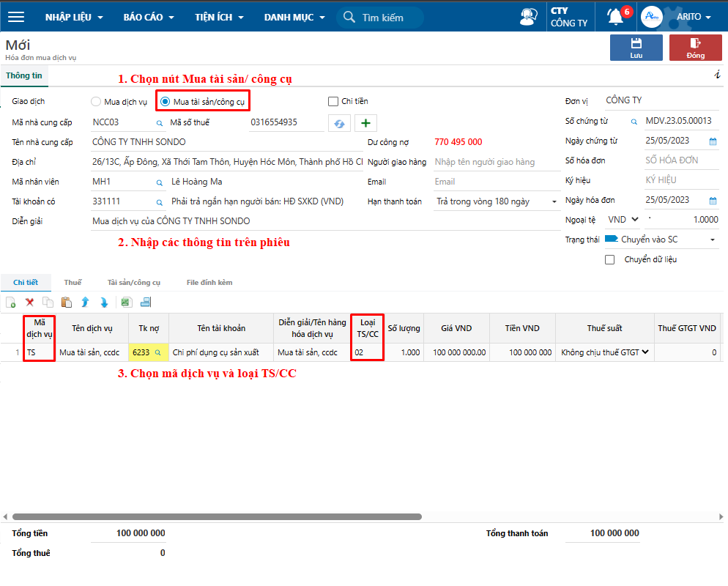Open the hamburger menu icon

click(15, 17)
